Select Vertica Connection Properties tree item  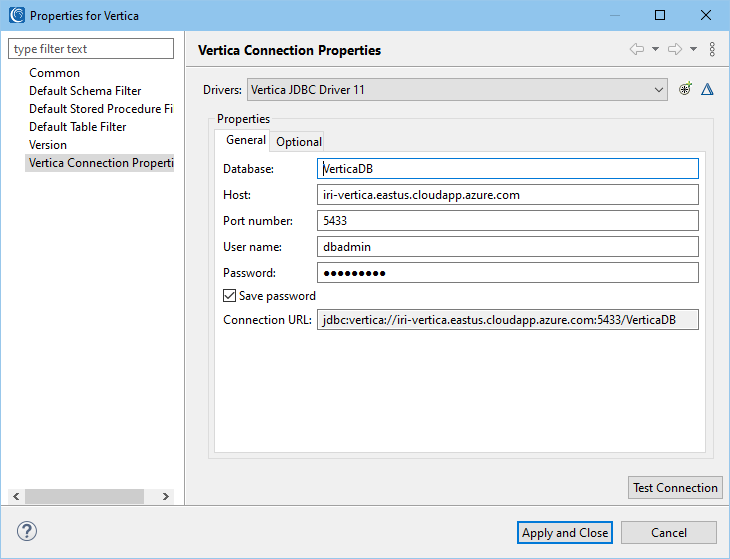pyautogui.click(x=100, y=163)
